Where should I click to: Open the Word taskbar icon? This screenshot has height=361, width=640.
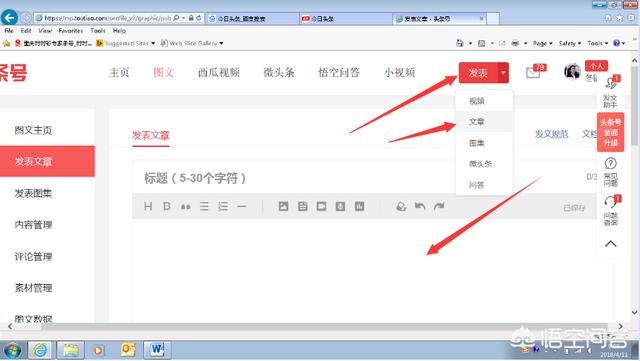[157, 350]
